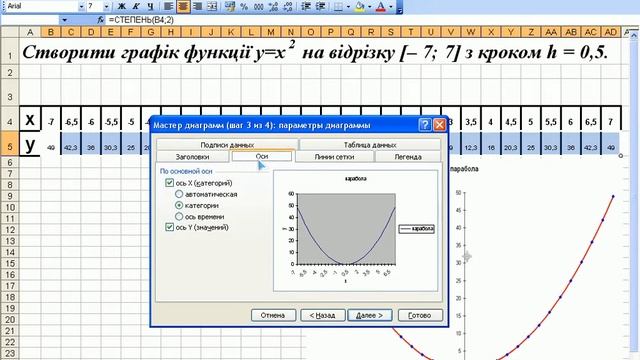
Task: Toggle italic formatting (К)
Action: (x=136, y=7)
